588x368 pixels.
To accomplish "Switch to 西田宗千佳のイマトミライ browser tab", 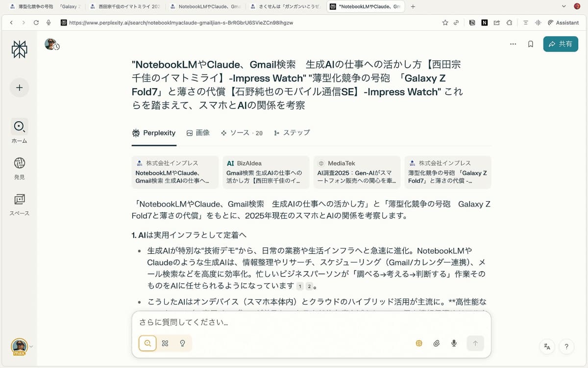I will click(125, 7).
